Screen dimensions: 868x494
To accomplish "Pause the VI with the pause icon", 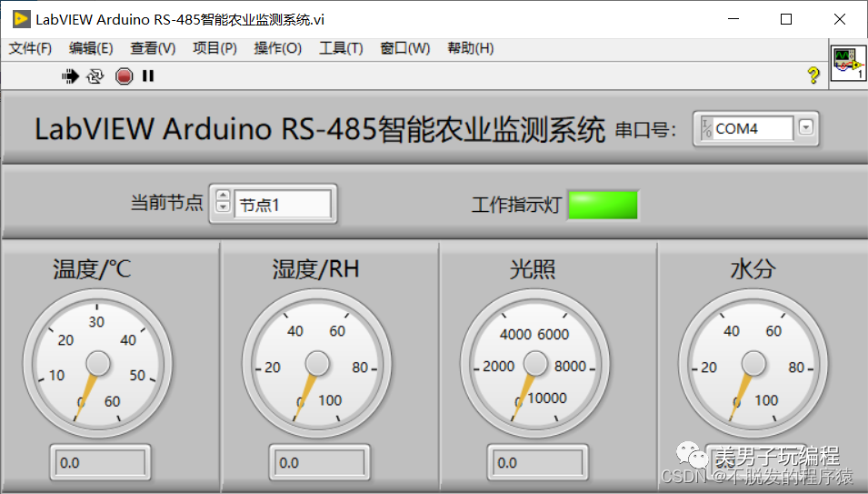I will point(148,76).
